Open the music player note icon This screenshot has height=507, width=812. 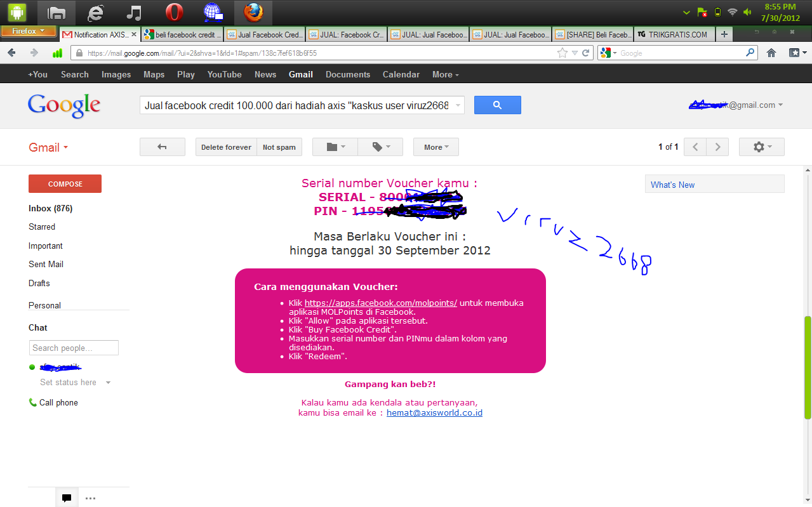[x=134, y=12]
